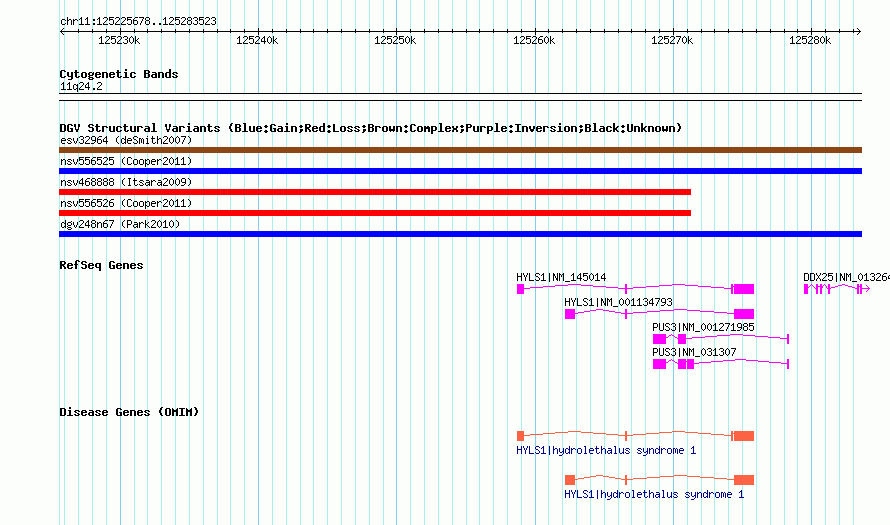Click the 125230k ruler tick label

click(x=119, y=40)
